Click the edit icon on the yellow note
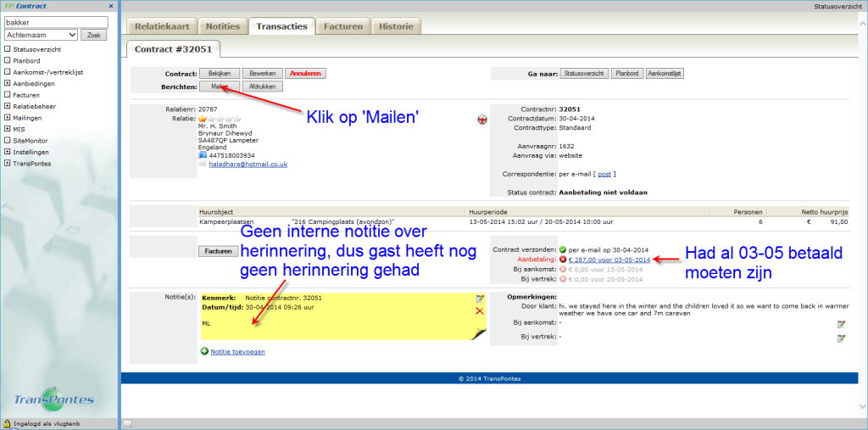 pyautogui.click(x=480, y=299)
